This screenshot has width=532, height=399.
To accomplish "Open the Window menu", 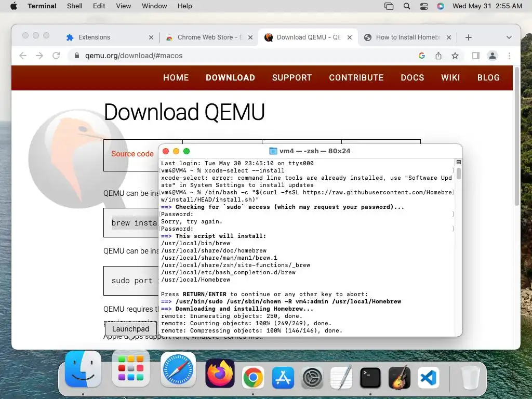I will tap(154, 6).
